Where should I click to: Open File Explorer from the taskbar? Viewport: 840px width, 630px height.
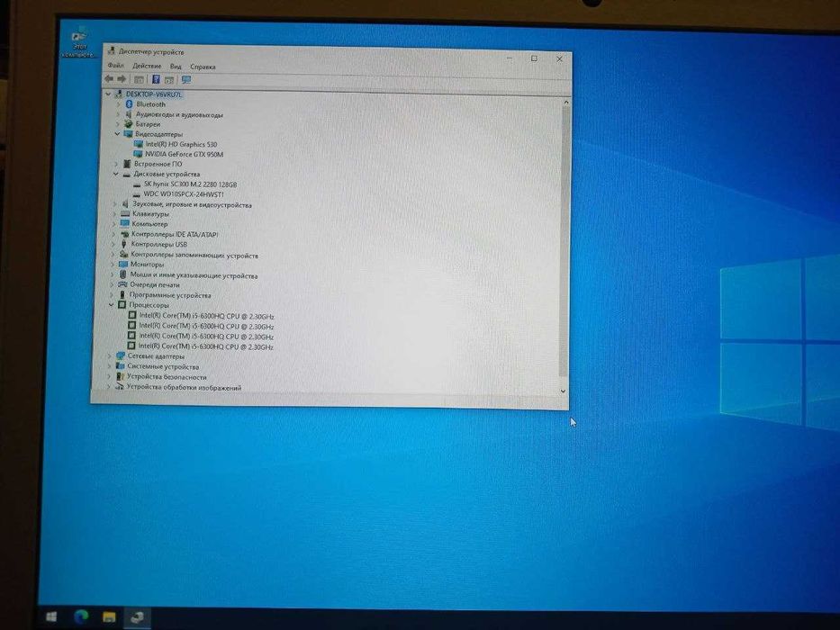pos(109,617)
